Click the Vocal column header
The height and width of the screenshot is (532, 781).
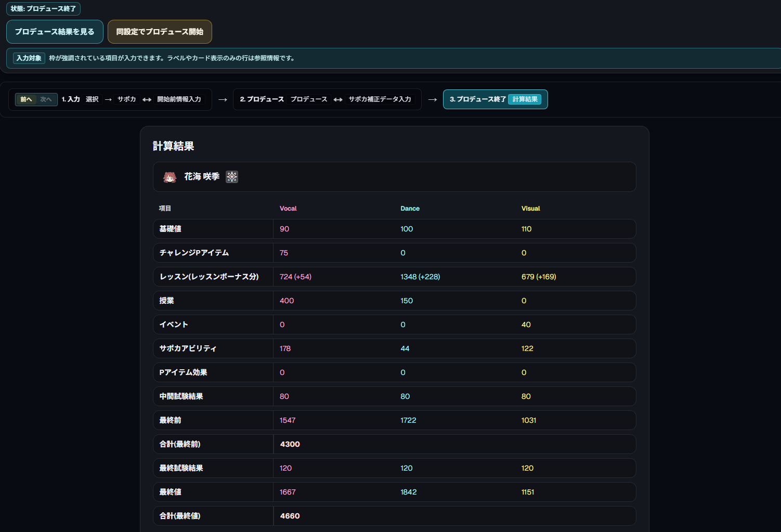(288, 208)
